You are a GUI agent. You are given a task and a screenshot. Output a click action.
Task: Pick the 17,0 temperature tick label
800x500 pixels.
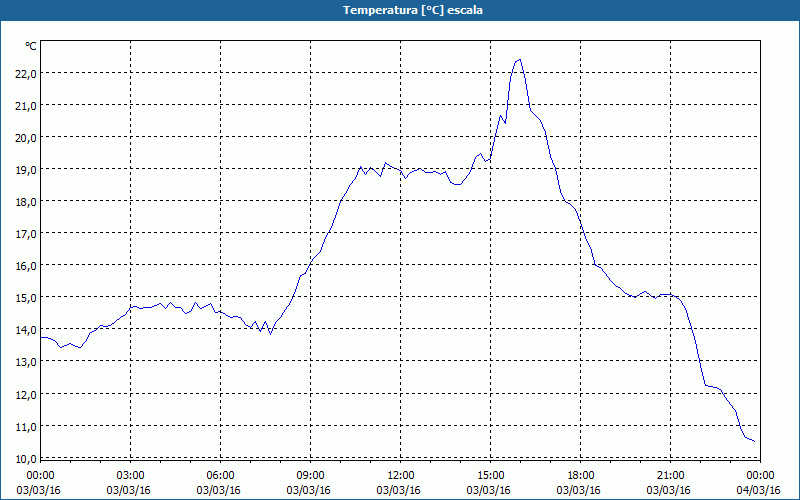[27, 234]
